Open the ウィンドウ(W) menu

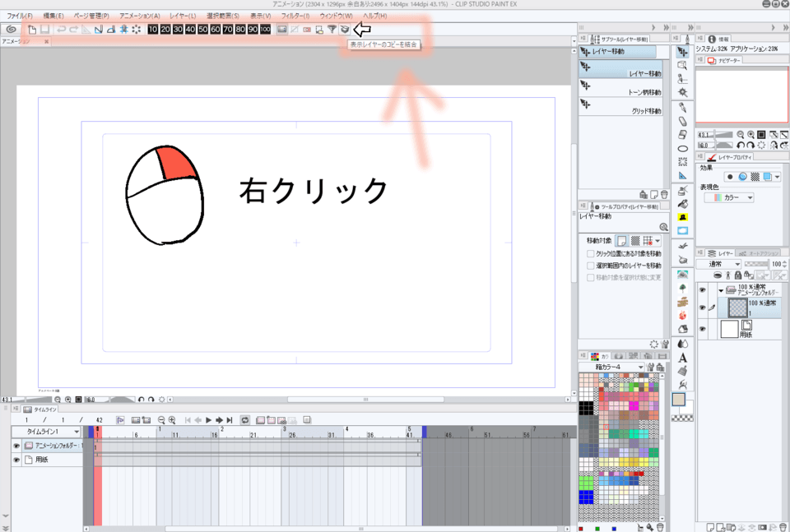click(x=336, y=16)
